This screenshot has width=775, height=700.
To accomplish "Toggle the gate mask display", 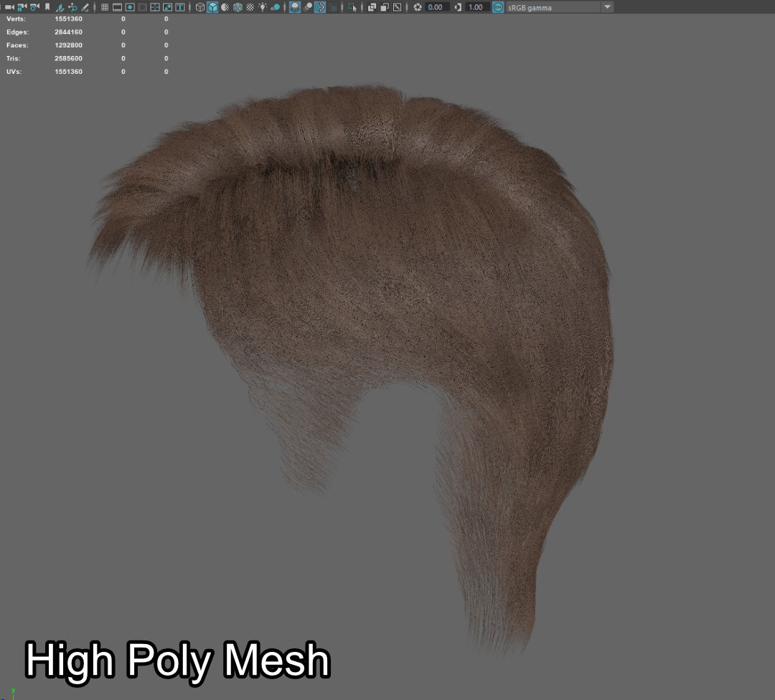I will [142, 6].
